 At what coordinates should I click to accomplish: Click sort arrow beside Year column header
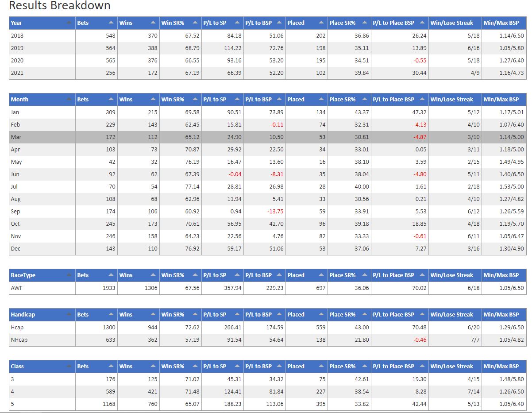[x=69, y=23]
